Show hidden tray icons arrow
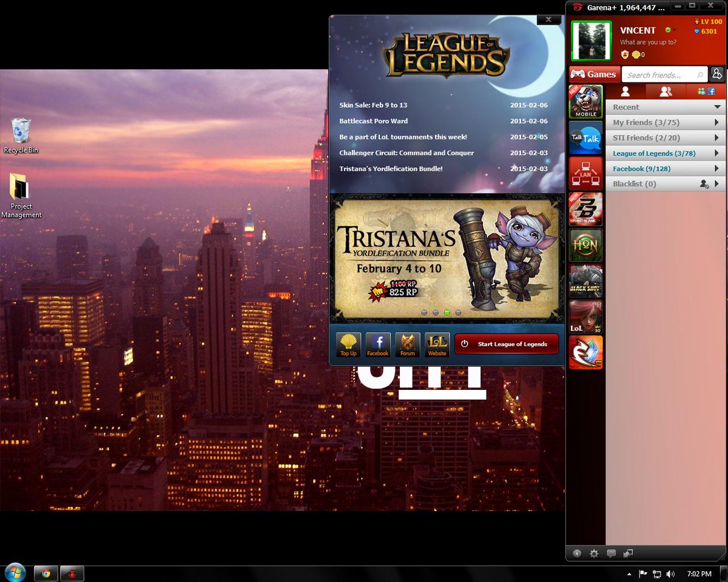This screenshot has height=582, width=728. (630, 574)
